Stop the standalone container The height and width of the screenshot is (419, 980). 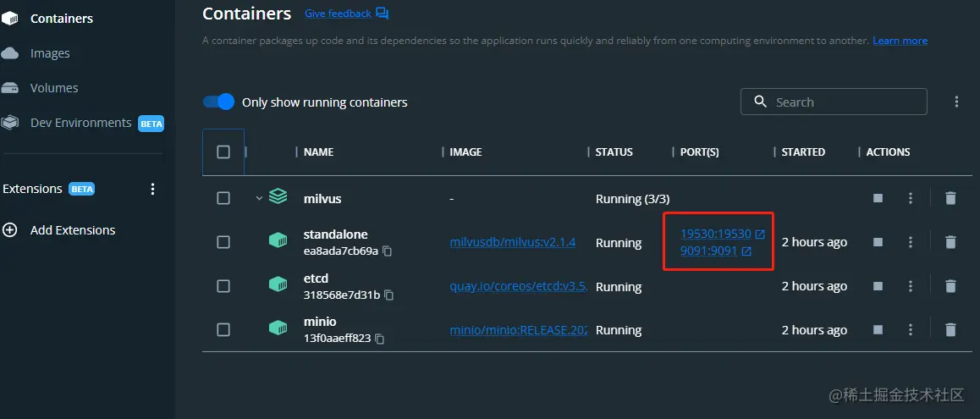(878, 242)
